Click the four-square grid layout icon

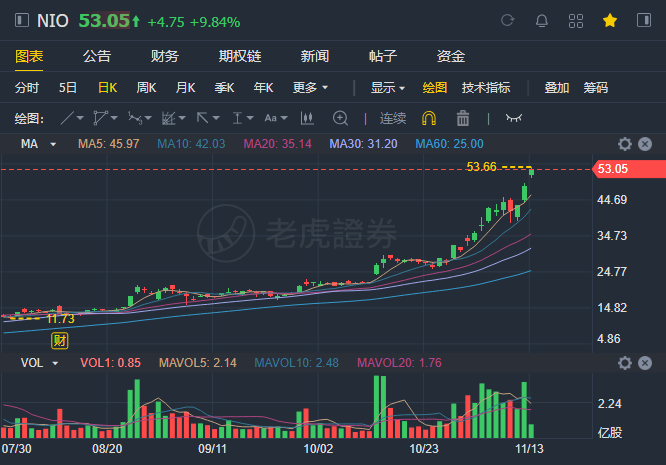(575, 20)
